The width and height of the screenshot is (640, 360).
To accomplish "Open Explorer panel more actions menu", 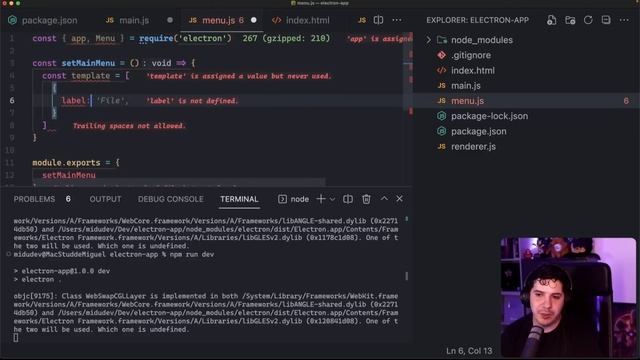I will click(624, 20).
